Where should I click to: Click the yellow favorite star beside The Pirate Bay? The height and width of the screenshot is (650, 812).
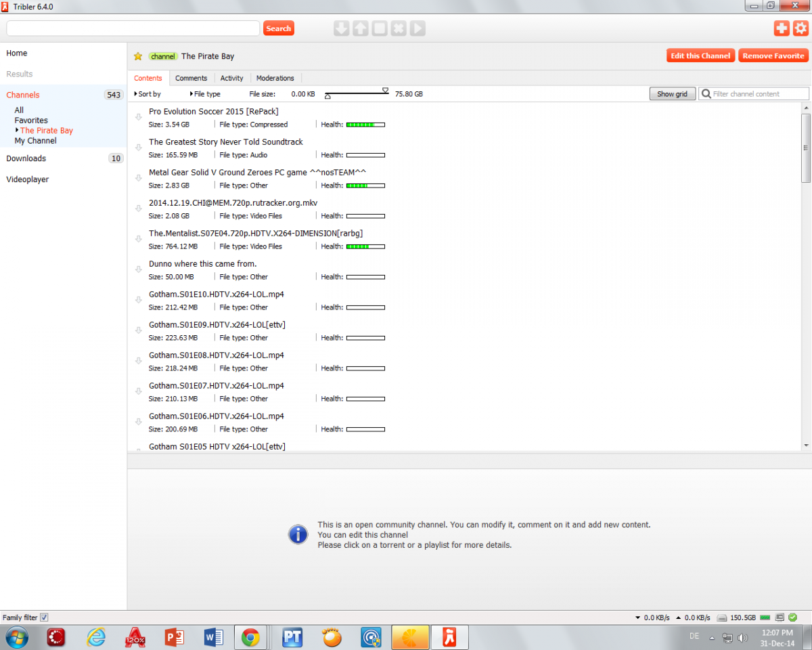coord(138,56)
